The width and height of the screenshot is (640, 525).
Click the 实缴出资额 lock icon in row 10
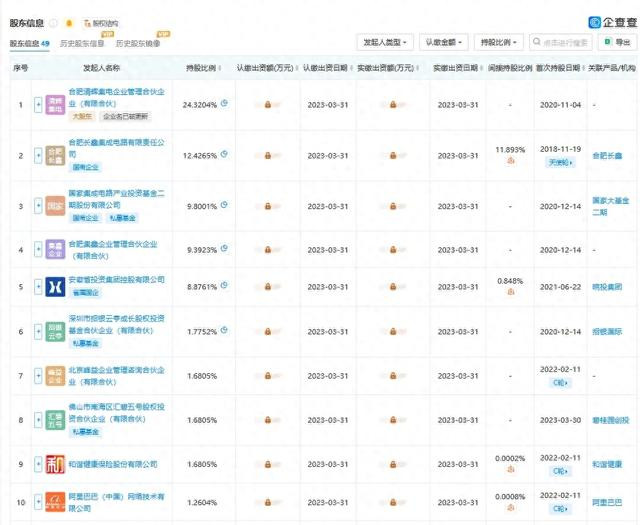point(393,502)
